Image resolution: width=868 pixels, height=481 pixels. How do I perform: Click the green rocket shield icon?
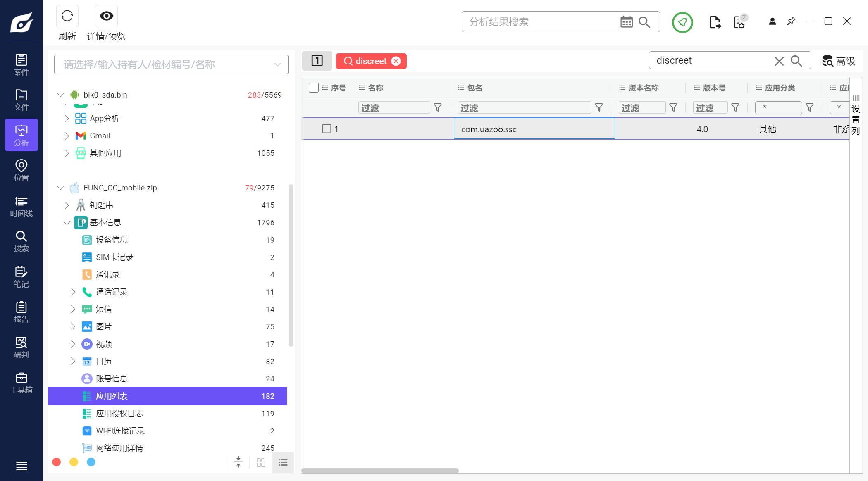pos(682,22)
